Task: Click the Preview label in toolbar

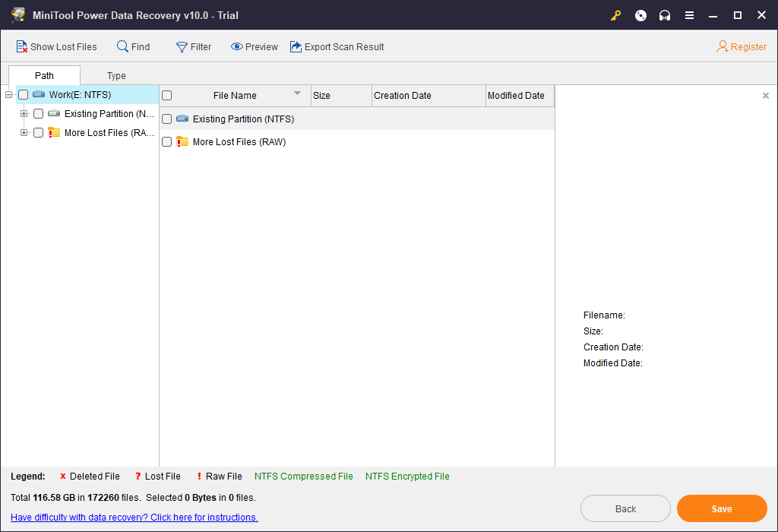Action: [x=261, y=46]
